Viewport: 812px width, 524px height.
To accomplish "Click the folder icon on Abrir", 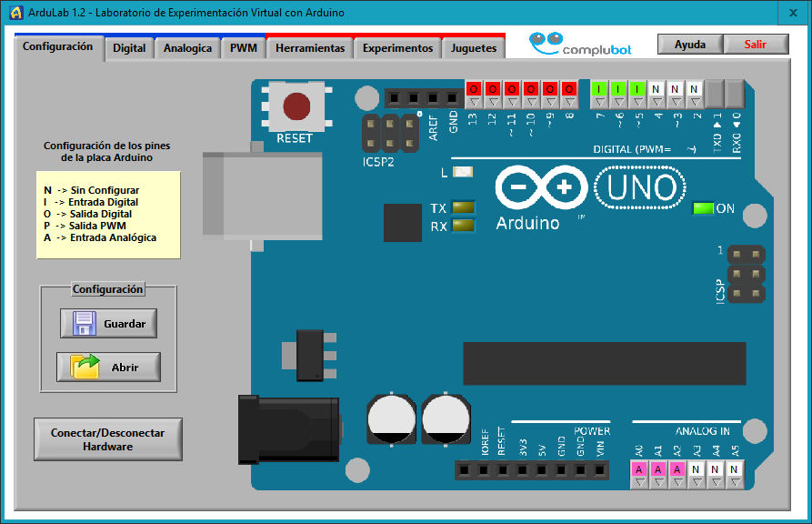I will click(x=85, y=367).
